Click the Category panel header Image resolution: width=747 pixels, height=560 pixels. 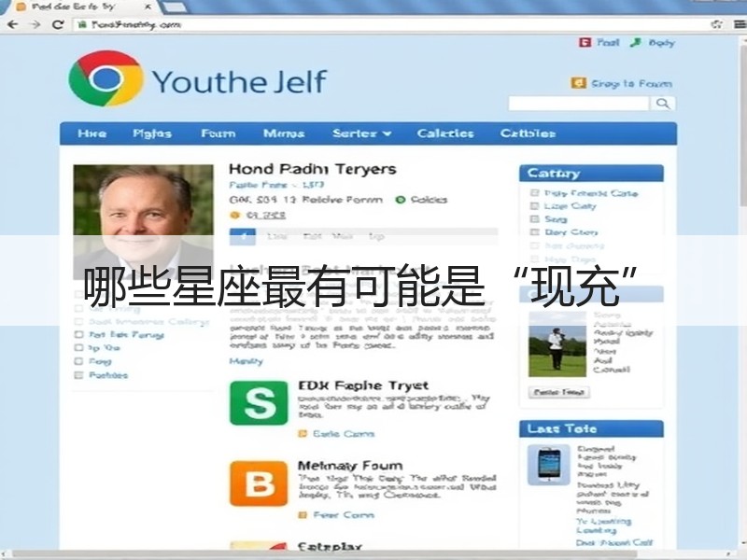coord(591,174)
